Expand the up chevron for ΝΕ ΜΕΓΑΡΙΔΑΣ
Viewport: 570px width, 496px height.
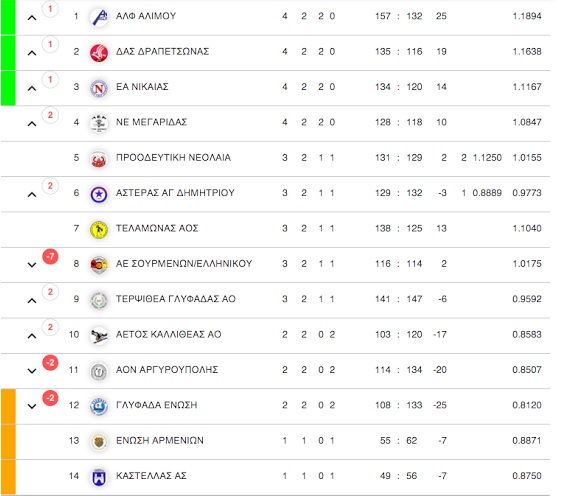pos(32,124)
